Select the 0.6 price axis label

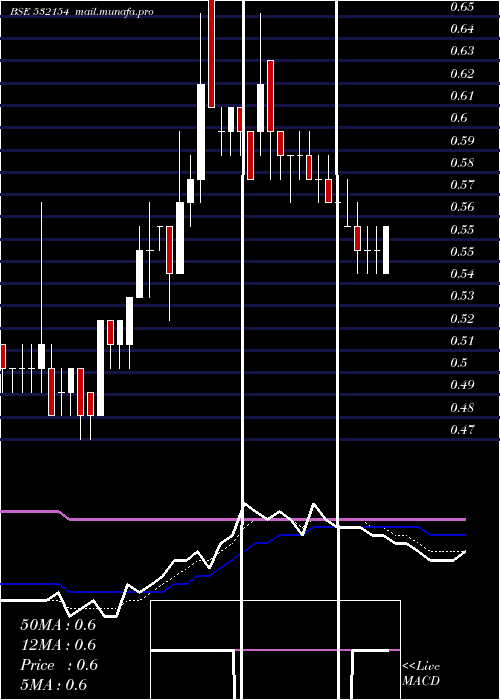point(458,118)
